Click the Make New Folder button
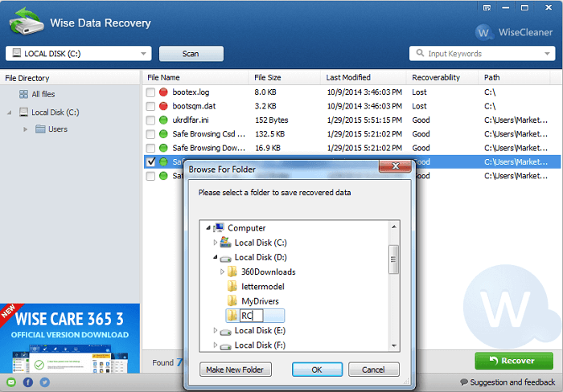The width and height of the screenshot is (563, 392). pos(235,370)
